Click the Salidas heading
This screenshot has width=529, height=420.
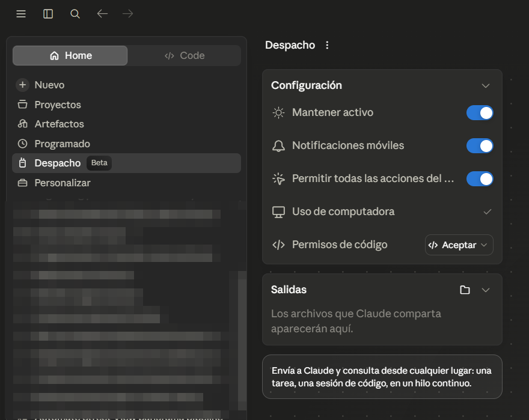click(x=289, y=290)
